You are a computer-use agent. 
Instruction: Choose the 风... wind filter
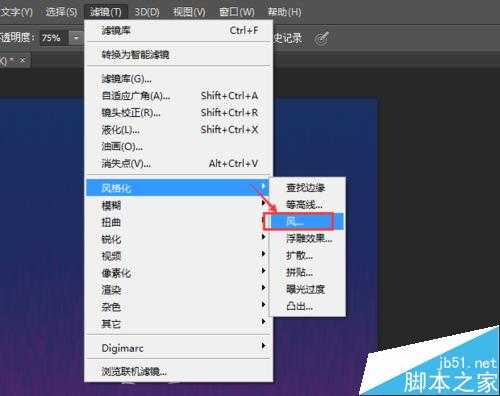pyautogui.click(x=307, y=222)
